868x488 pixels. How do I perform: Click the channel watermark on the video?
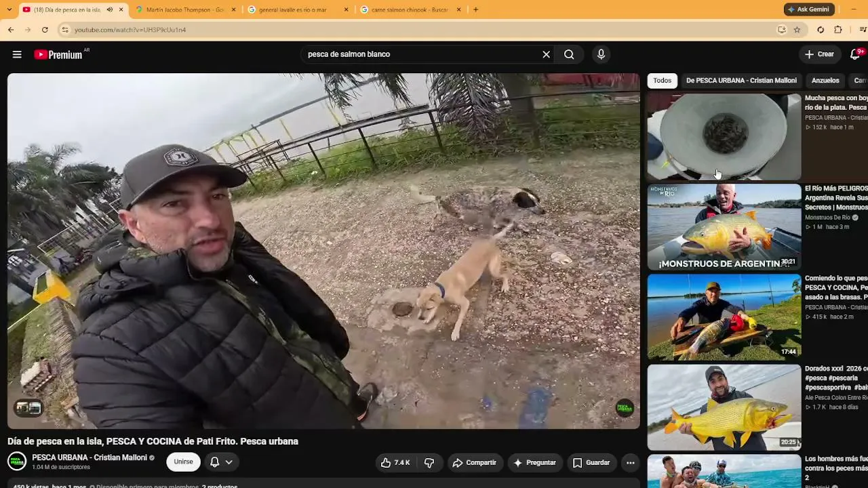[x=624, y=408]
